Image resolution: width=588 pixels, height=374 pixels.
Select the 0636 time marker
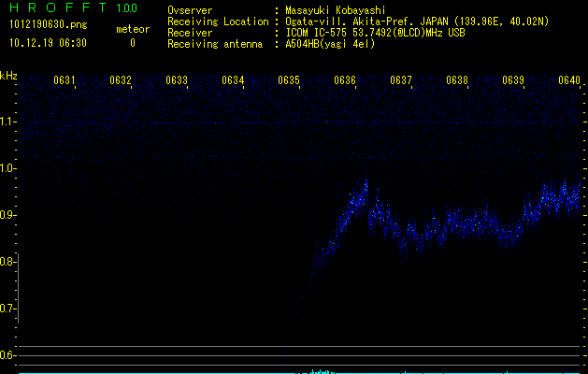(345, 80)
